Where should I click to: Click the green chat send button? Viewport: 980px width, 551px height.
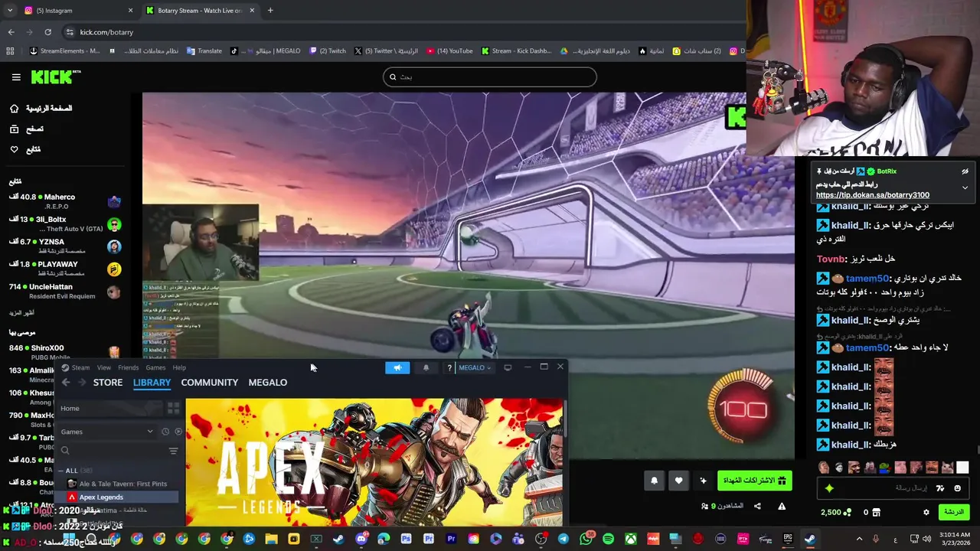(x=953, y=512)
